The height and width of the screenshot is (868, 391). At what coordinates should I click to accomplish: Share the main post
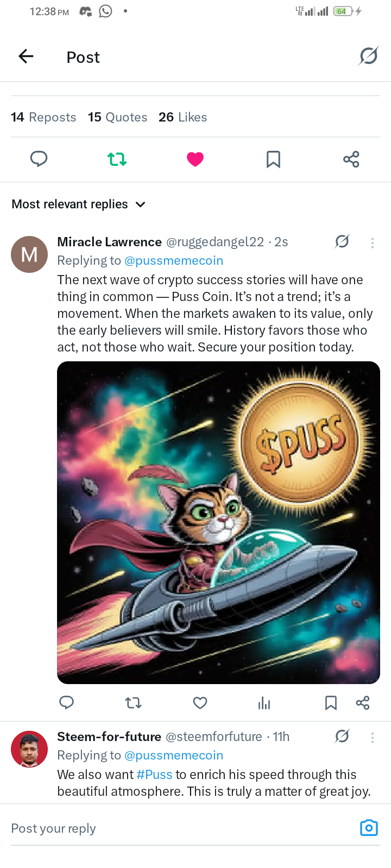(x=351, y=159)
